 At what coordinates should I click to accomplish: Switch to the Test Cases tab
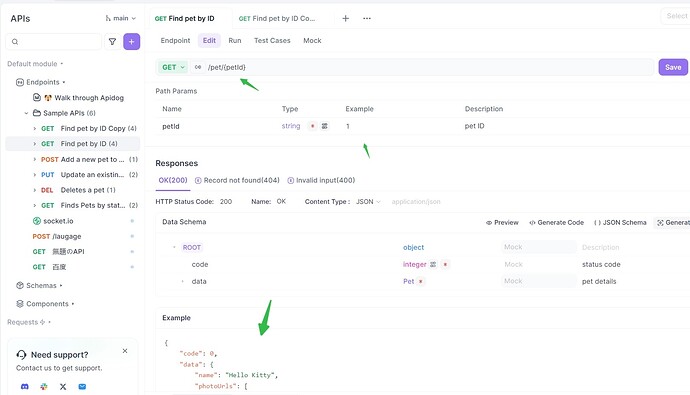[272, 40]
